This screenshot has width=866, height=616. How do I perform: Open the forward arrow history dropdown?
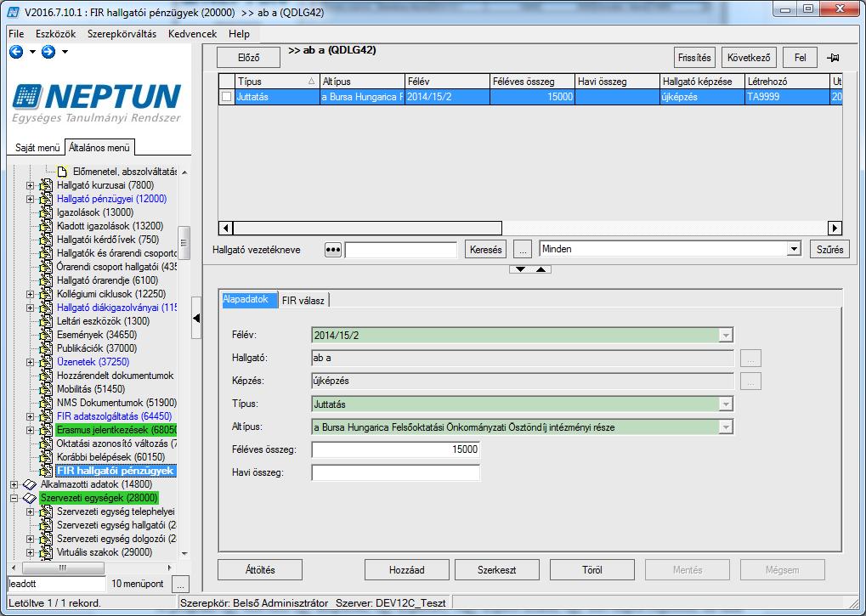pyautogui.click(x=65, y=52)
